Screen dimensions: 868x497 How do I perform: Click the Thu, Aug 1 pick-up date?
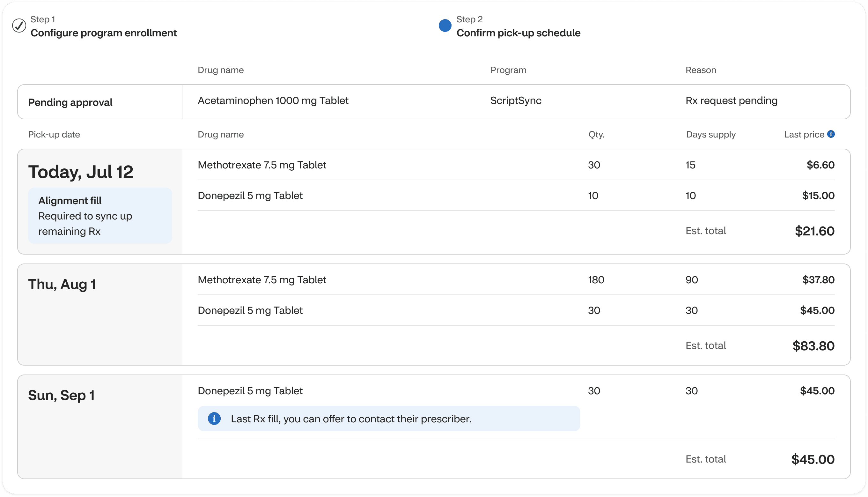tap(62, 284)
